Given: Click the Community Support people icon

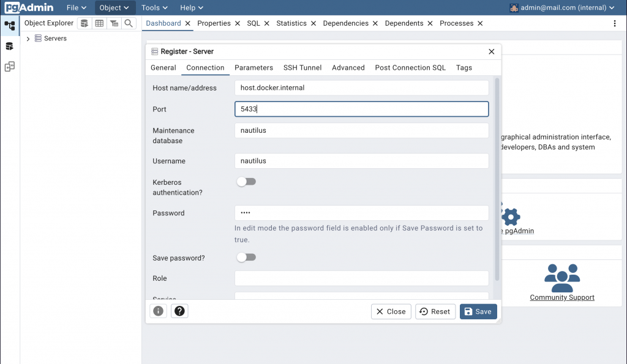Looking at the screenshot, I should (x=562, y=278).
